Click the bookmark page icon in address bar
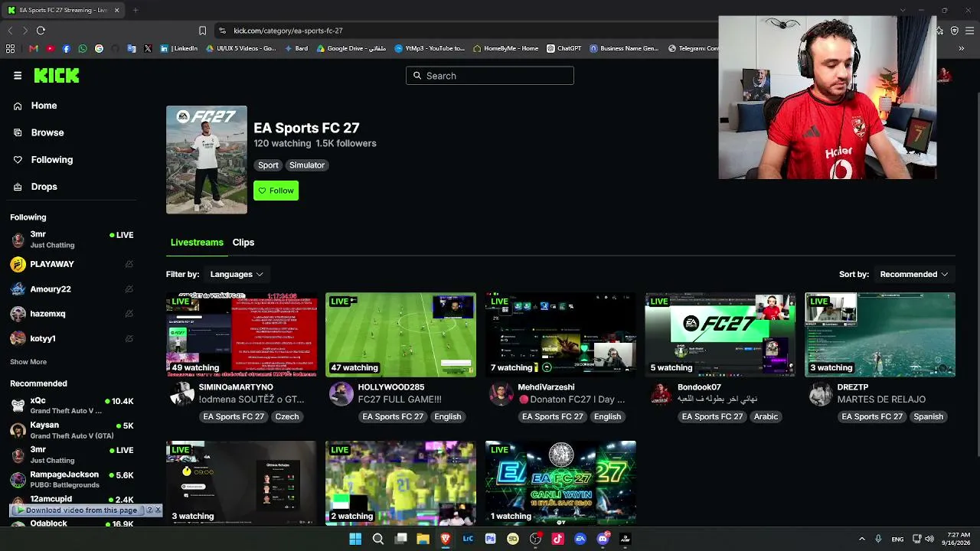Screen dimensions: 980x551 point(202,31)
